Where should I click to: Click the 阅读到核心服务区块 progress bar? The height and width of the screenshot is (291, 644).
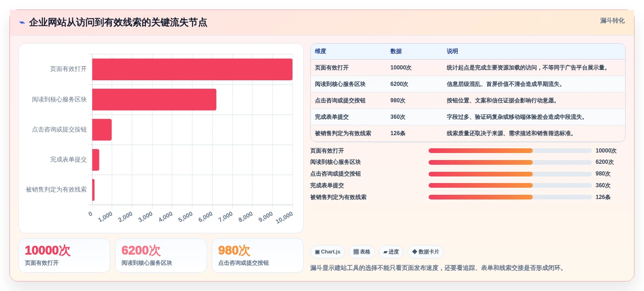510,162
